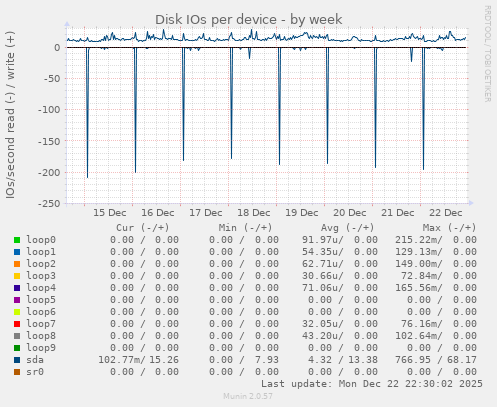Click sda max value 766.95

pos(413,360)
